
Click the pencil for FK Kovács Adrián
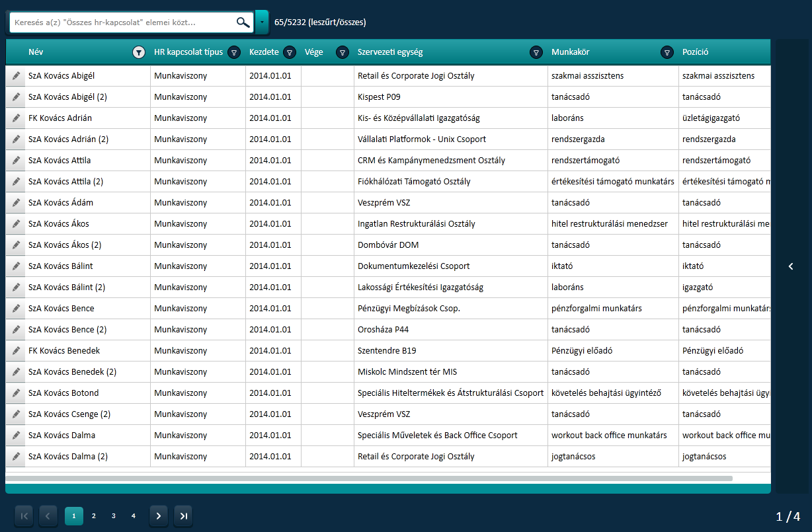16,118
